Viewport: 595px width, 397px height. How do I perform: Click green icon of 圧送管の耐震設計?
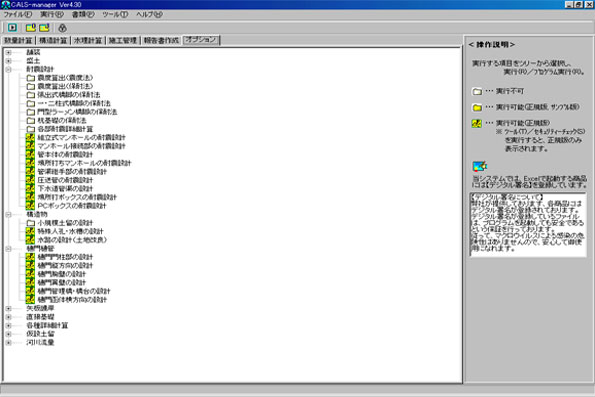point(30,180)
